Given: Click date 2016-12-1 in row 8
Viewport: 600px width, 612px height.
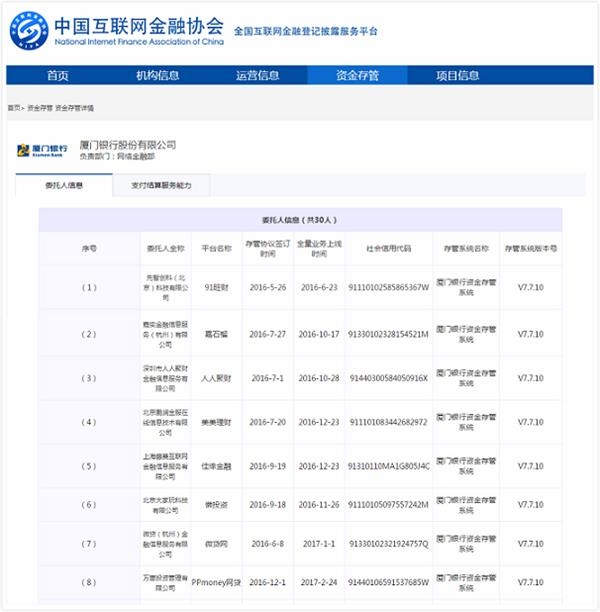Looking at the screenshot, I should point(268,583).
